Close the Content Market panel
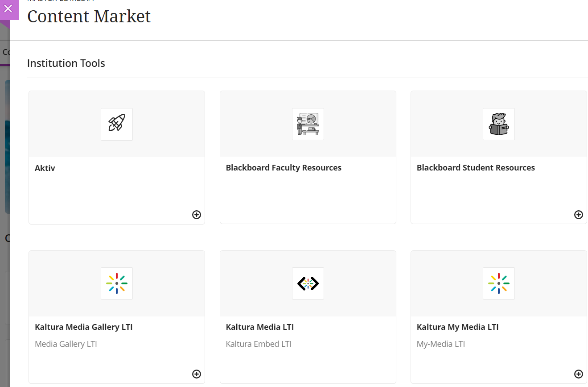The width and height of the screenshot is (588, 387). point(8,8)
